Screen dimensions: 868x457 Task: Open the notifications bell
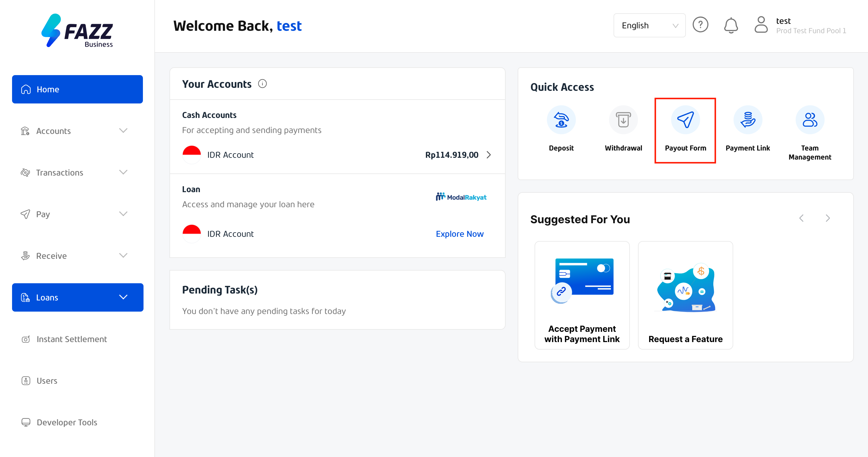click(731, 25)
